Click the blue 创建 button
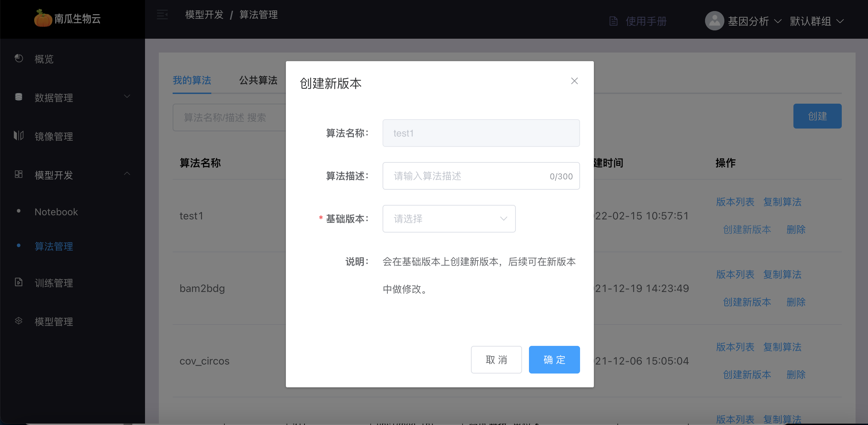 pyautogui.click(x=817, y=116)
